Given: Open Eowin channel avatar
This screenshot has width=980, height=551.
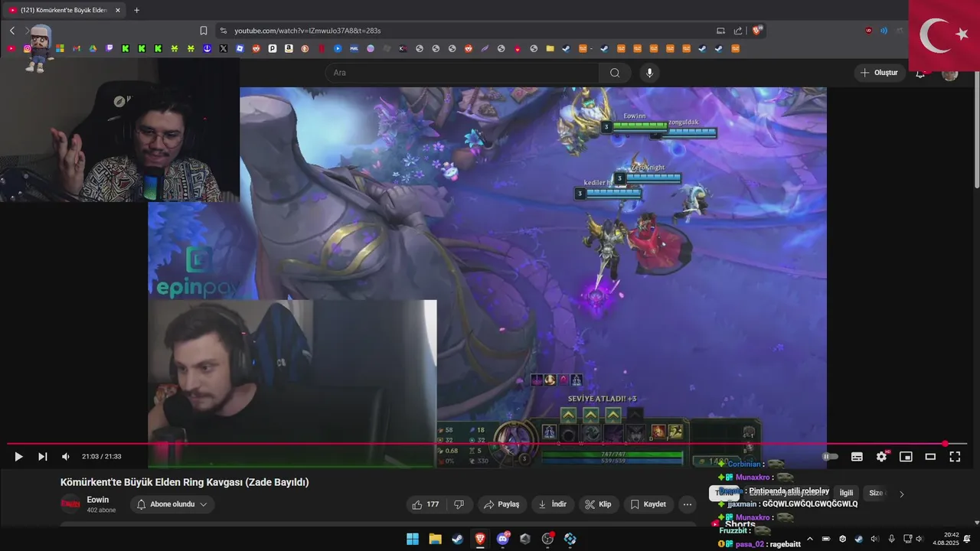Looking at the screenshot, I should pyautogui.click(x=70, y=504).
